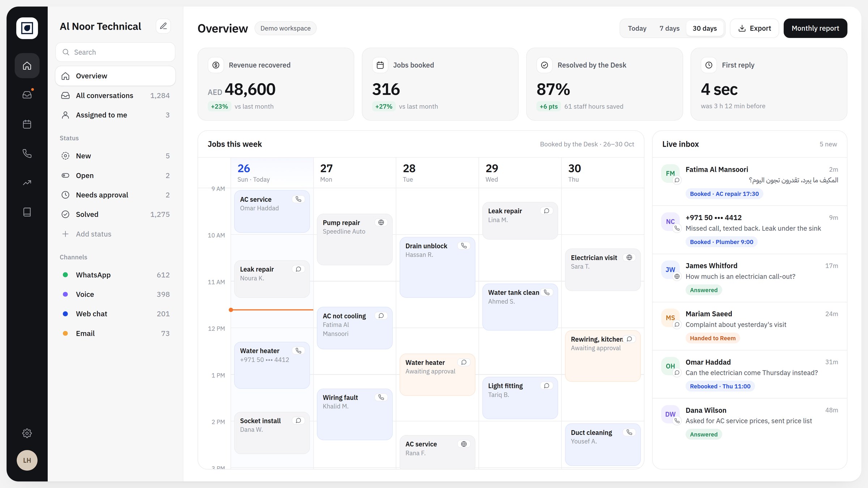Click the phone icon on Drain unblock job
The height and width of the screenshot is (488, 868).
464,246
